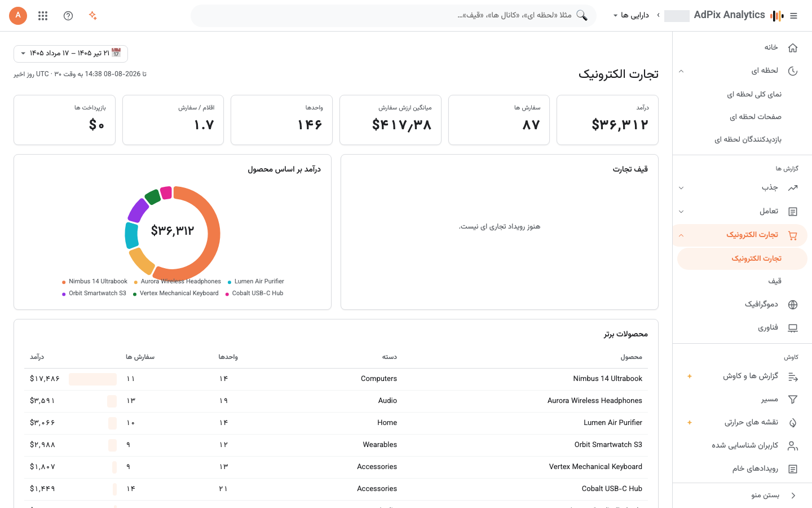Click the trend icon beside جذب

(793, 188)
